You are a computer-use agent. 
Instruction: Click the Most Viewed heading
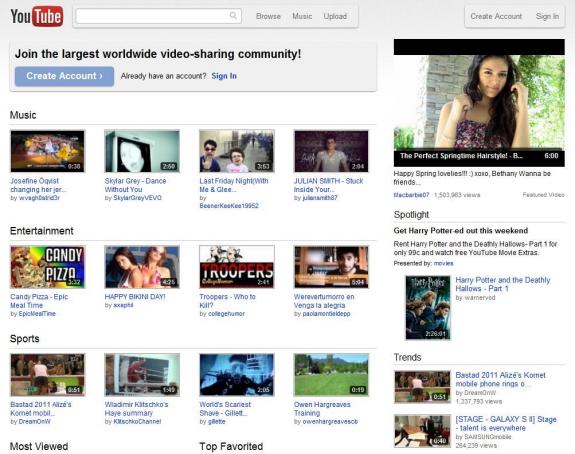coord(39,446)
